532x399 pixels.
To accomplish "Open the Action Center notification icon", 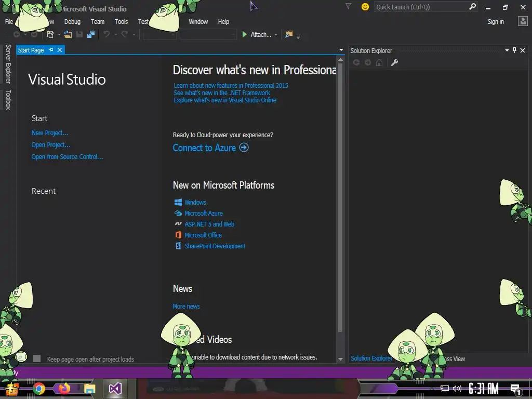I will pyautogui.click(x=516, y=389).
